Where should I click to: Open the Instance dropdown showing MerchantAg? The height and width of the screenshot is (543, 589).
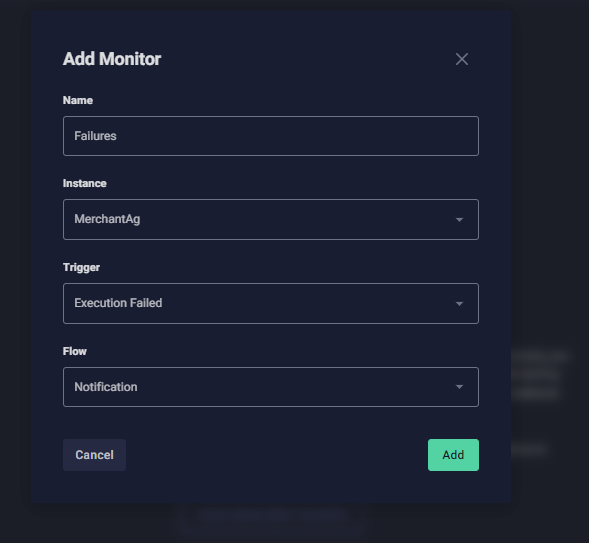pyautogui.click(x=271, y=219)
